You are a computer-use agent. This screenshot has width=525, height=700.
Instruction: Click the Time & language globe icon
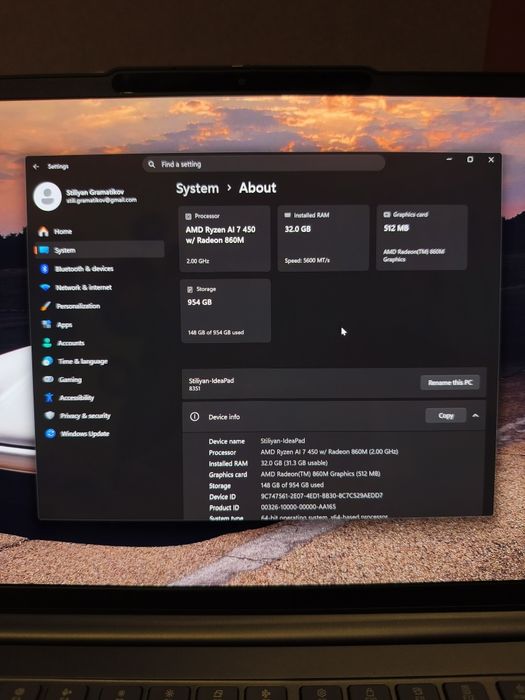(x=47, y=361)
